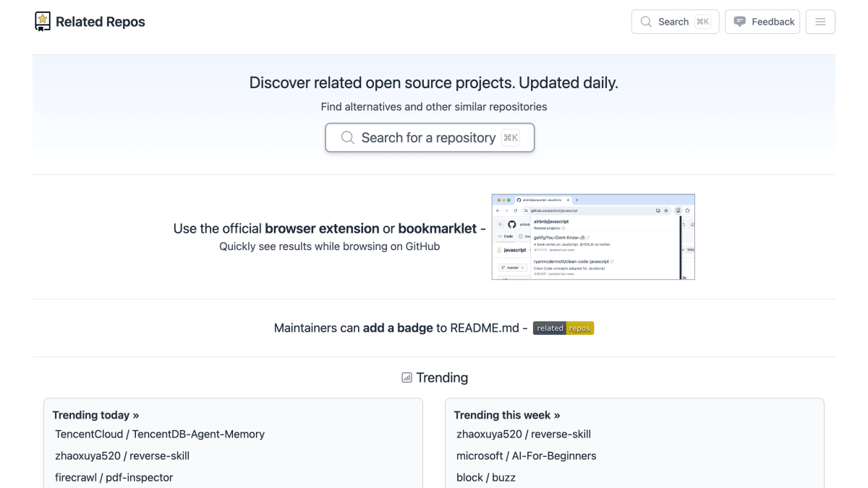View the browser extension preview screenshot
Viewport: 868px width, 488px height.
click(593, 236)
